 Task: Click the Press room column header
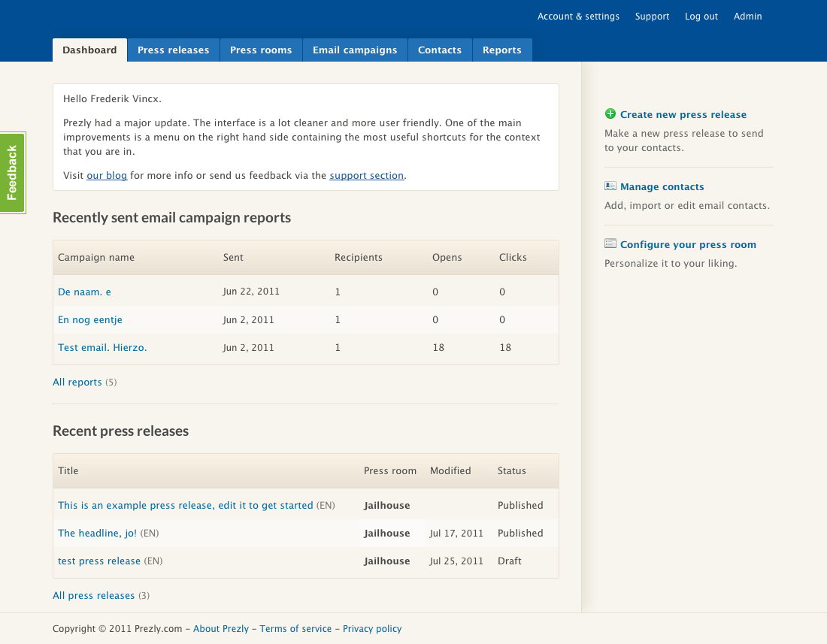[x=389, y=470]
